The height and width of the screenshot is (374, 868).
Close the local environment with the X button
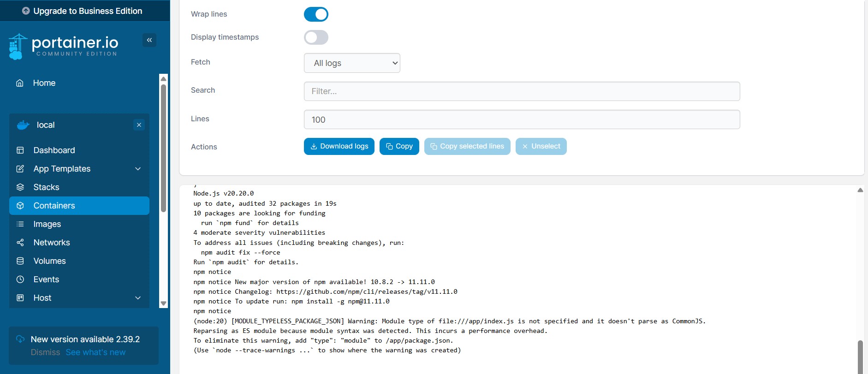(139, 125)
